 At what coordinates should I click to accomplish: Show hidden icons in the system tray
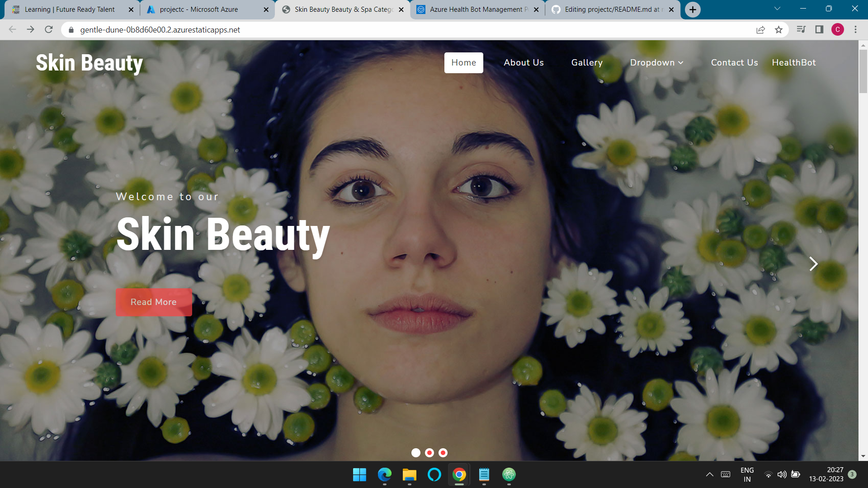point(710,474)
